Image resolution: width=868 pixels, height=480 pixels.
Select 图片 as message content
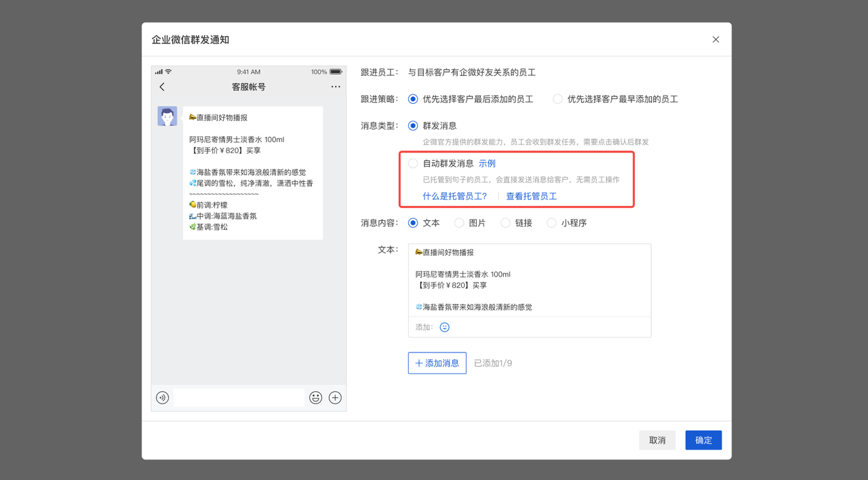coord(459,223)
